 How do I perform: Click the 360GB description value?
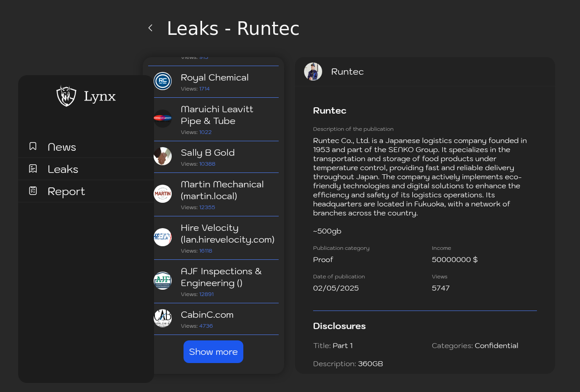point(370,364)
